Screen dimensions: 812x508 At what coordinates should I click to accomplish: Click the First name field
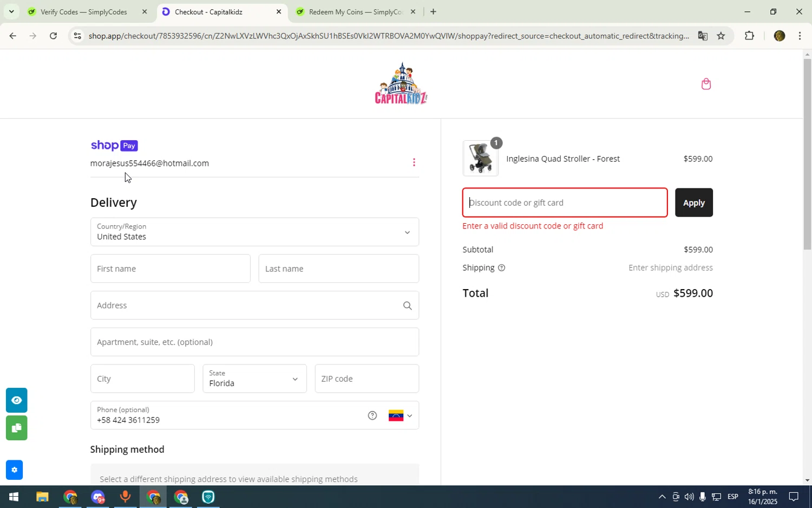[x=170, y=269]
